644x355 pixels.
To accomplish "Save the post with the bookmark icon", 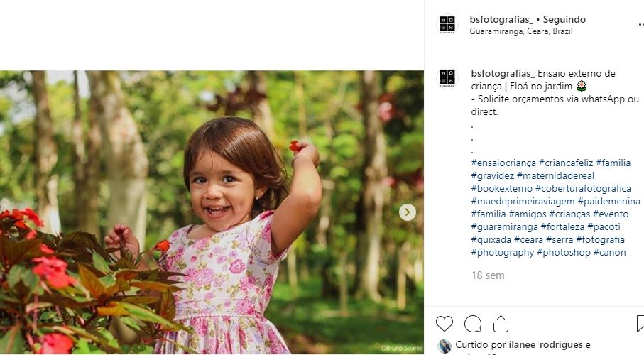I will [x=640, y=324].
